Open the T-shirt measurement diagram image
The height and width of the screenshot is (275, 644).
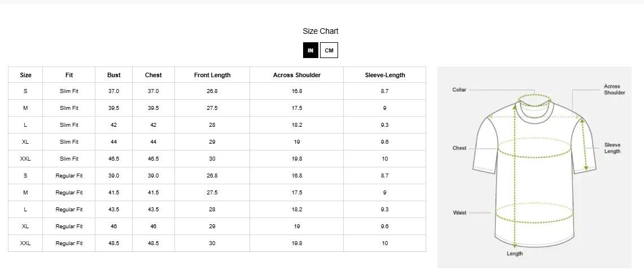[535, 167]
